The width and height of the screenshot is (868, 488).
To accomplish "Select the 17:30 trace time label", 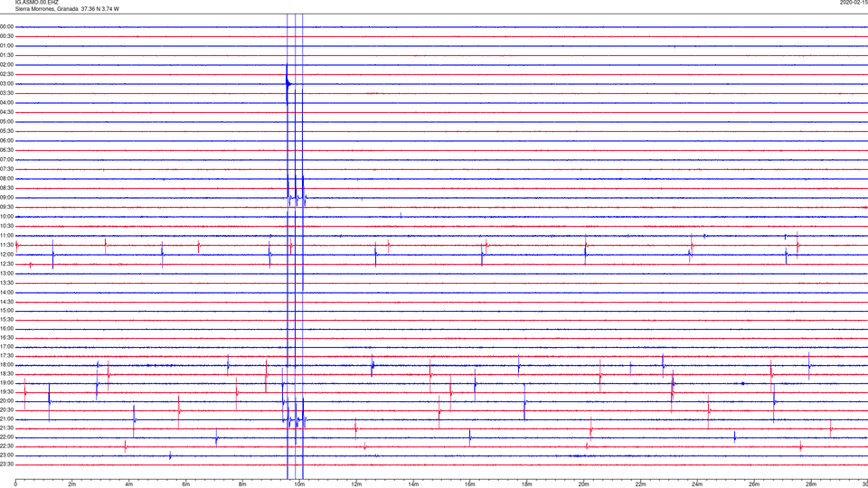I will [6, 356].
